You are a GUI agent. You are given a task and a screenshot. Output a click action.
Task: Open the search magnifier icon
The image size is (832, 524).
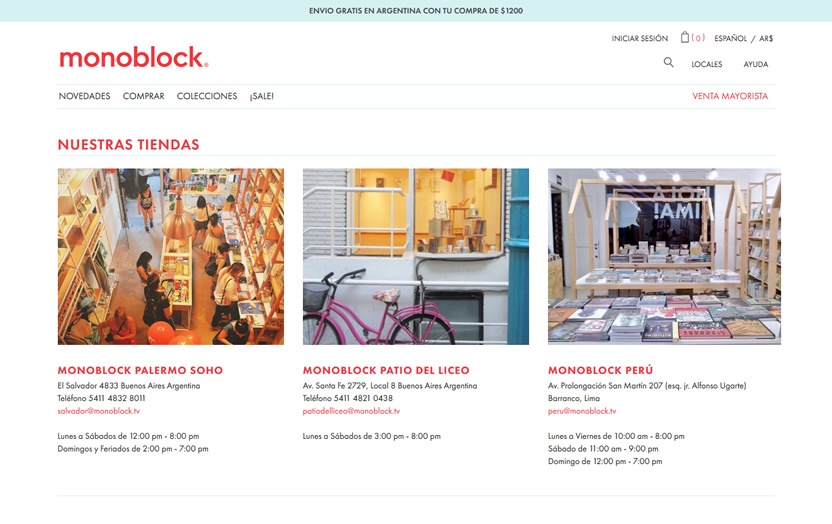(669, 63)
